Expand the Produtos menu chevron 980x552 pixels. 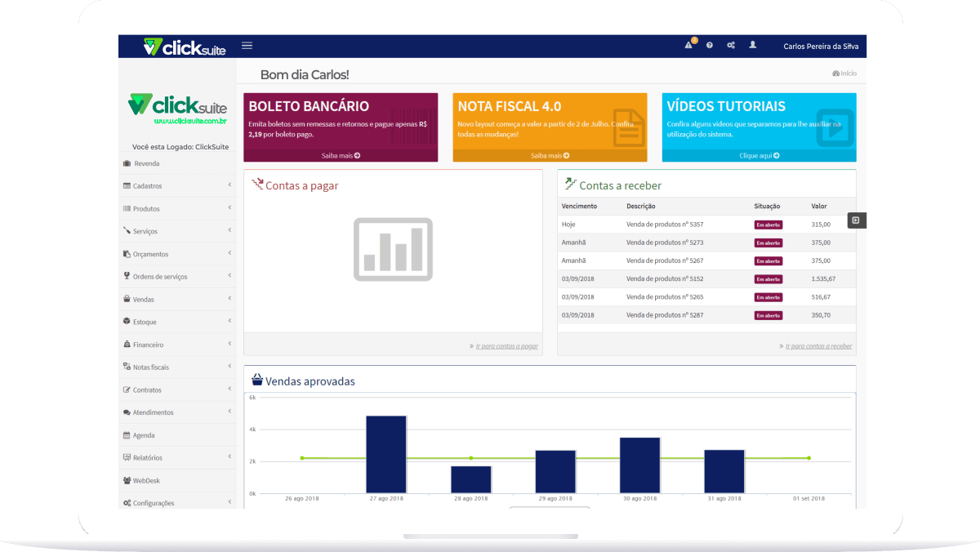click(230, 208)
